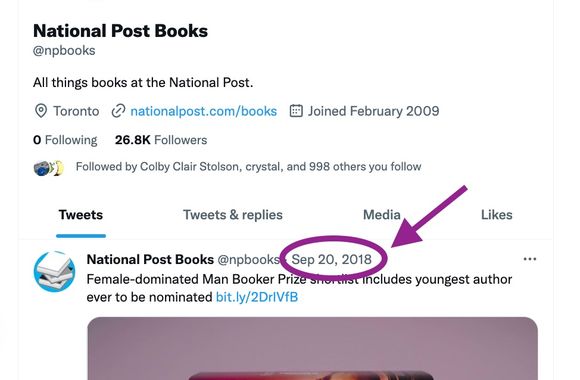Open the followed-by mutual followers text

(x=249, y=167)
